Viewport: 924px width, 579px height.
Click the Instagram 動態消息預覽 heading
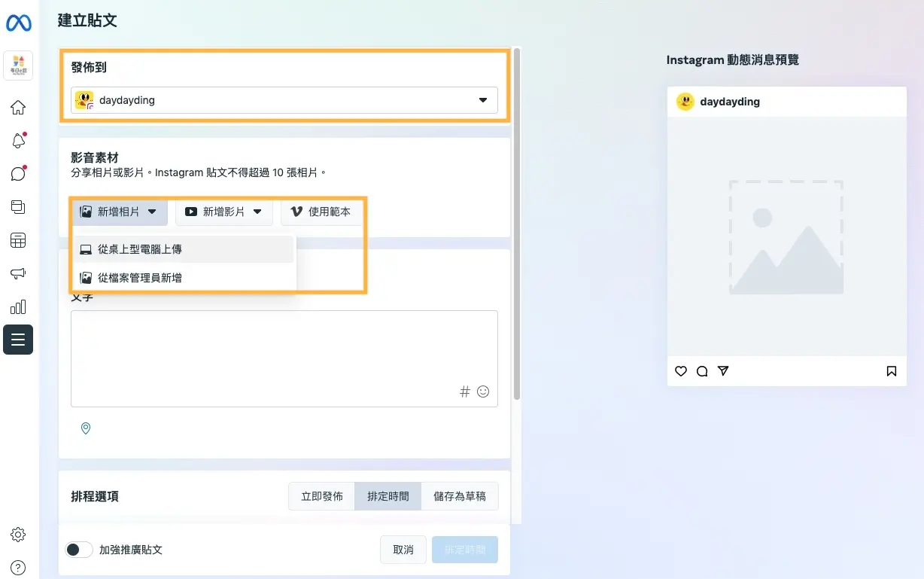click(x=733, y=59)
